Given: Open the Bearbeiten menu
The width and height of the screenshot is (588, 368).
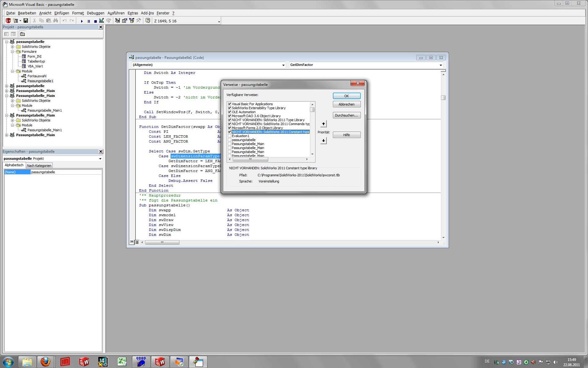Looking at the screenshot, I should coord(27,13).
